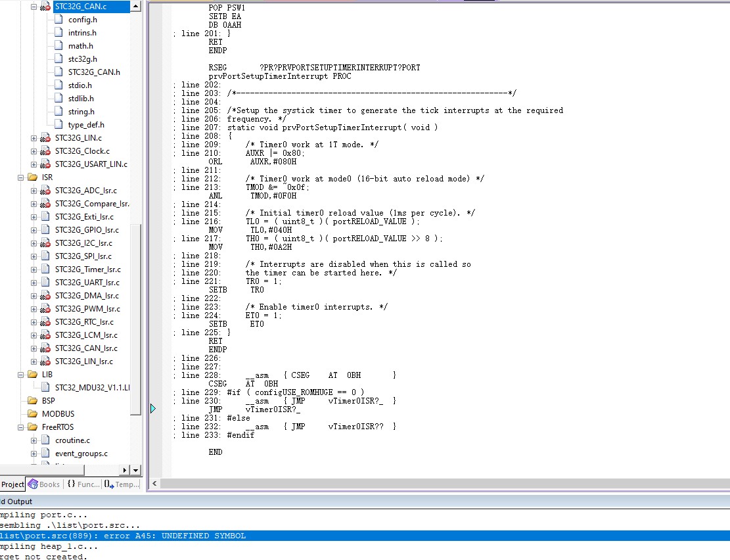730x560 pixels.
Task: Click the project tree scroll-down arrow
Action: (135, 470)
